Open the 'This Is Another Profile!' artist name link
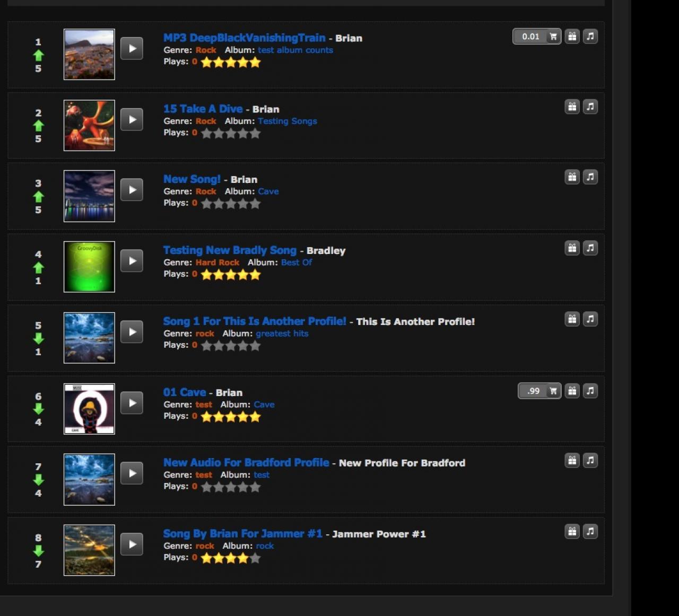This screenshot has width=679, height=616. tap(415, 322)
